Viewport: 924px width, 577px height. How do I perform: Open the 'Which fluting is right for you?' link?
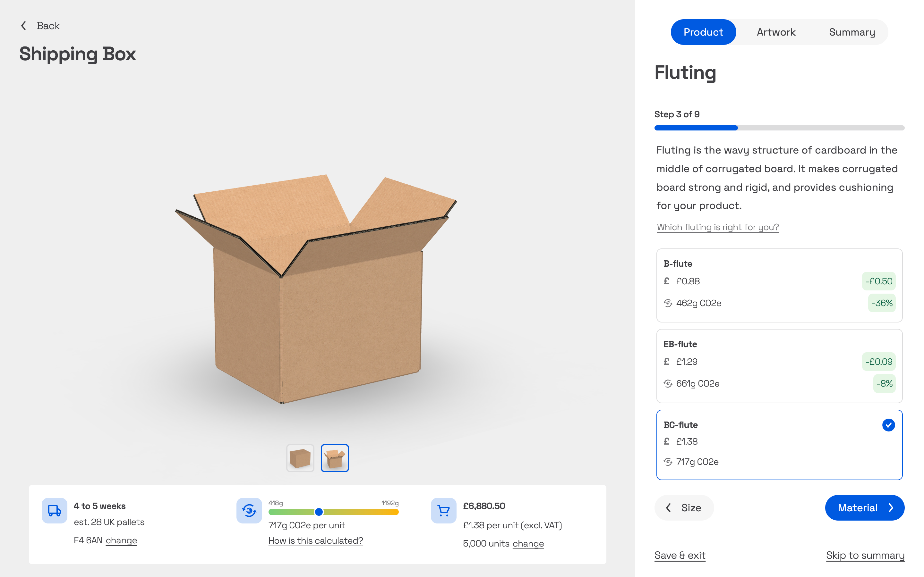(717, 227)
